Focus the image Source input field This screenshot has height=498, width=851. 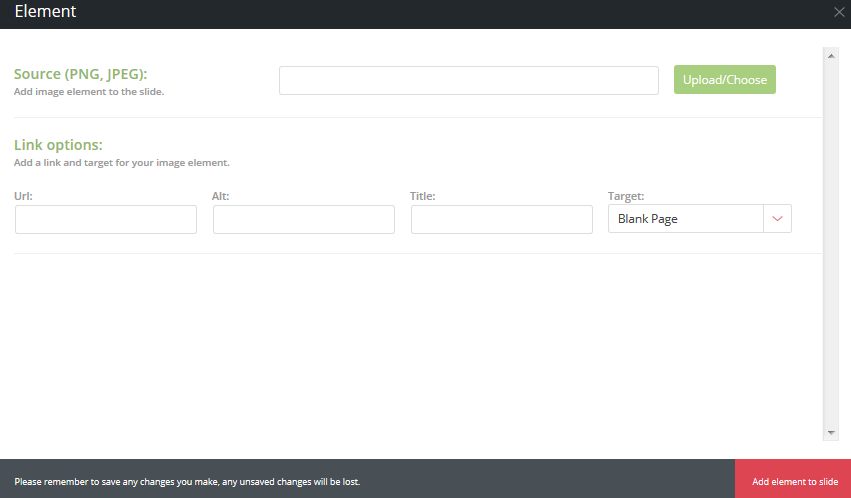pos(468,80)
